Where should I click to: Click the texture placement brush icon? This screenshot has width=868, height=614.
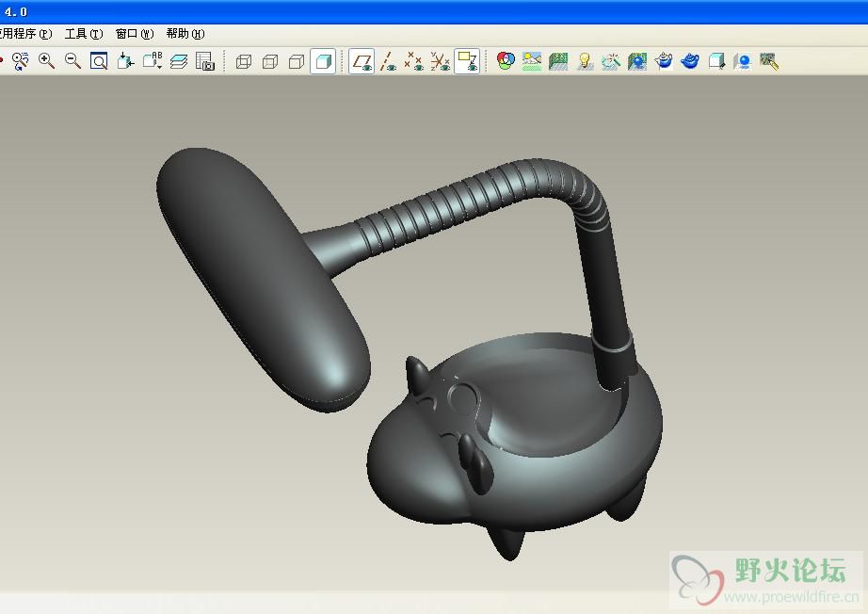pos(769,61)
